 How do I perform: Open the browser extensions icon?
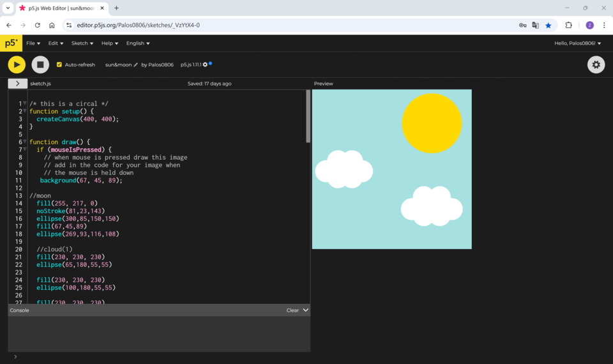click(x=568, y=26)
